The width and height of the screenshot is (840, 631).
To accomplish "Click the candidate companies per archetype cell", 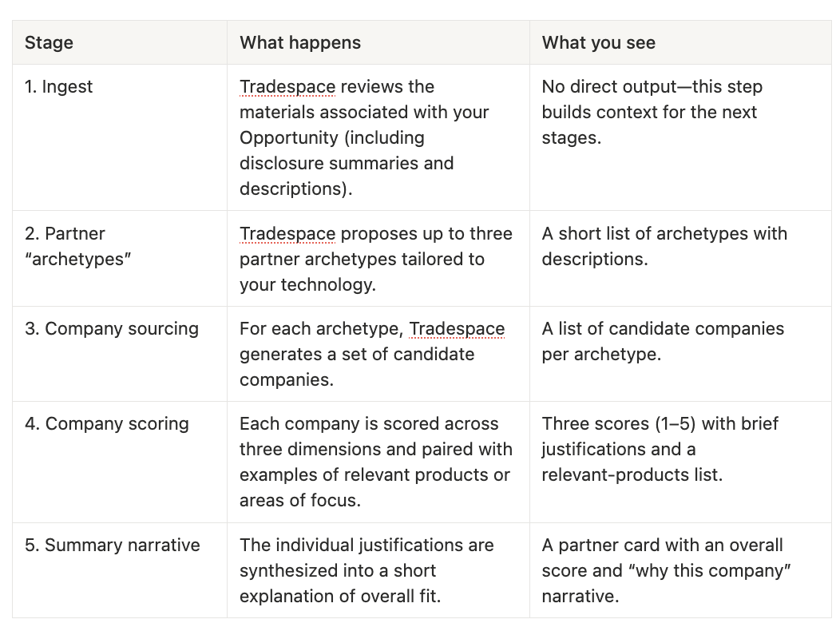I will [680, 354].
